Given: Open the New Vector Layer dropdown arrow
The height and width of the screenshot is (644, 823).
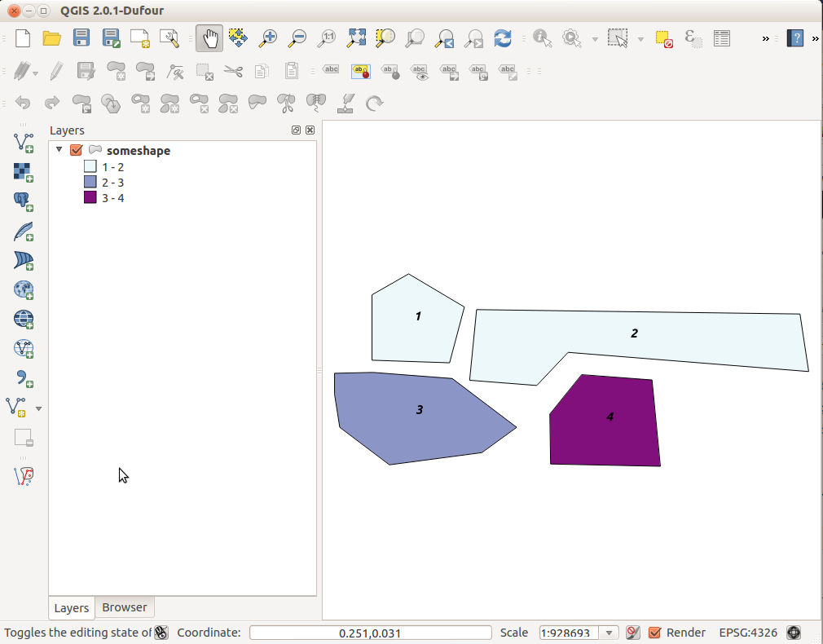Looking at the screenshot, I should click(38, 408).
